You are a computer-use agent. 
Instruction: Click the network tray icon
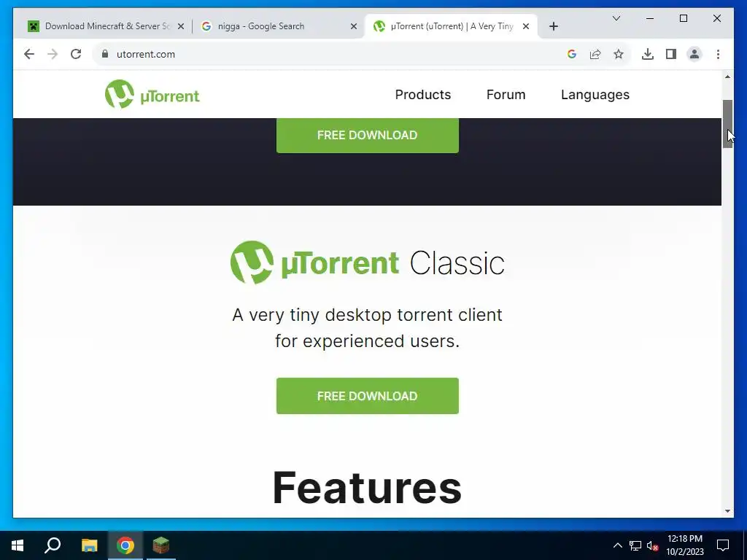tap(635, 545)
